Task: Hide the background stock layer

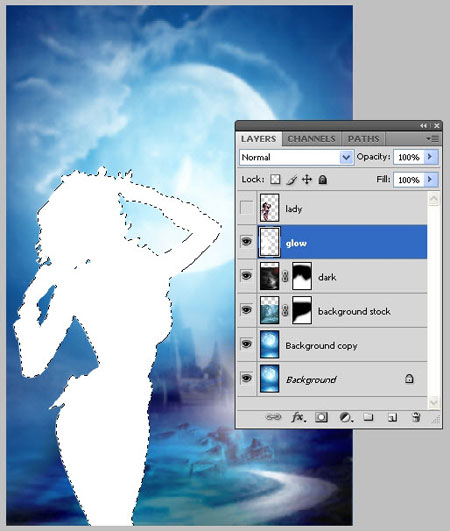Action: [246, 310]
